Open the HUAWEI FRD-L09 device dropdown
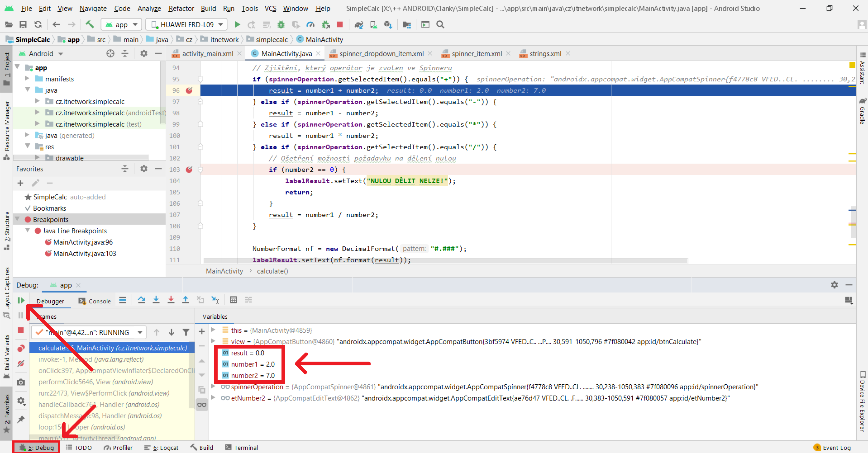Screen dimensions: 868x453 click(187, 24)
